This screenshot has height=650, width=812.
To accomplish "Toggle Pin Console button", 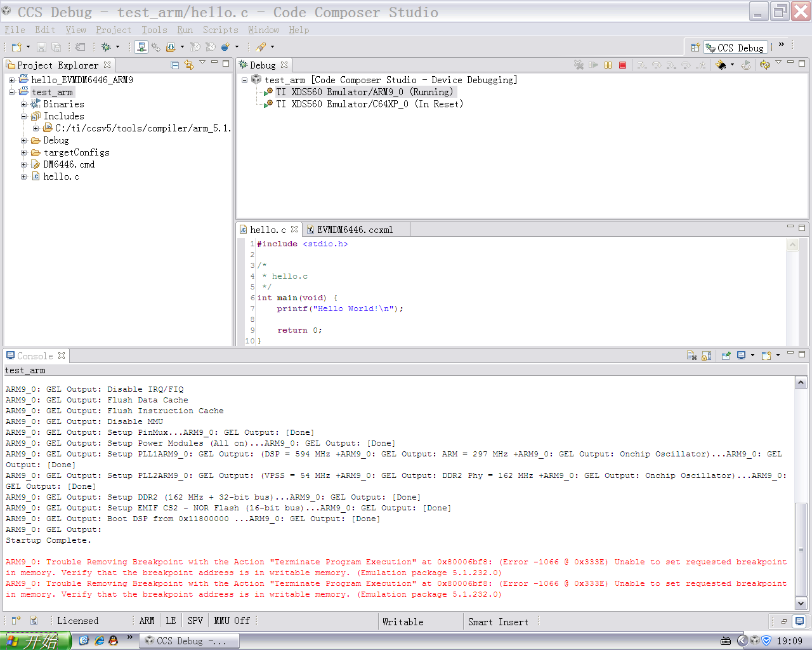I will pos(726,355).
